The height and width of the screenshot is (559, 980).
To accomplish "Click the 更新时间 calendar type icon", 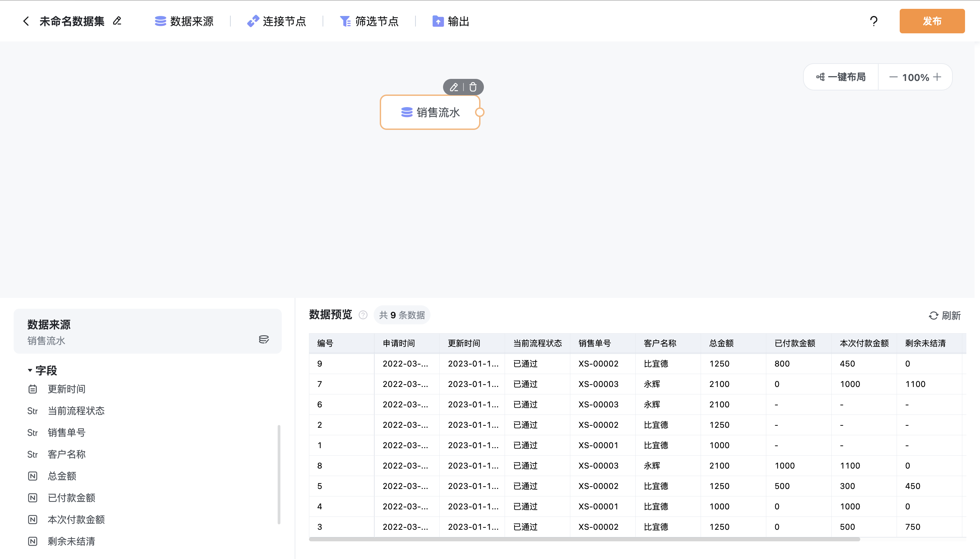I will (33, 389).
